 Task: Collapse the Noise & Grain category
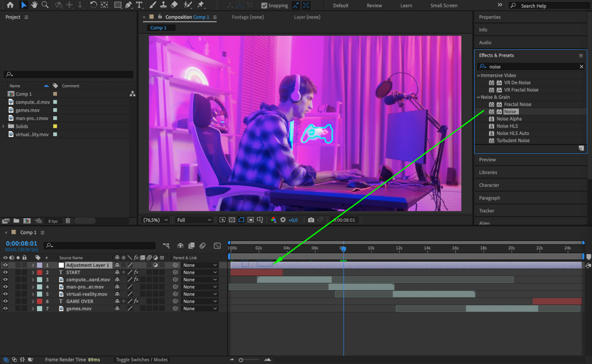pyautogui.click(x=479, y=97)
